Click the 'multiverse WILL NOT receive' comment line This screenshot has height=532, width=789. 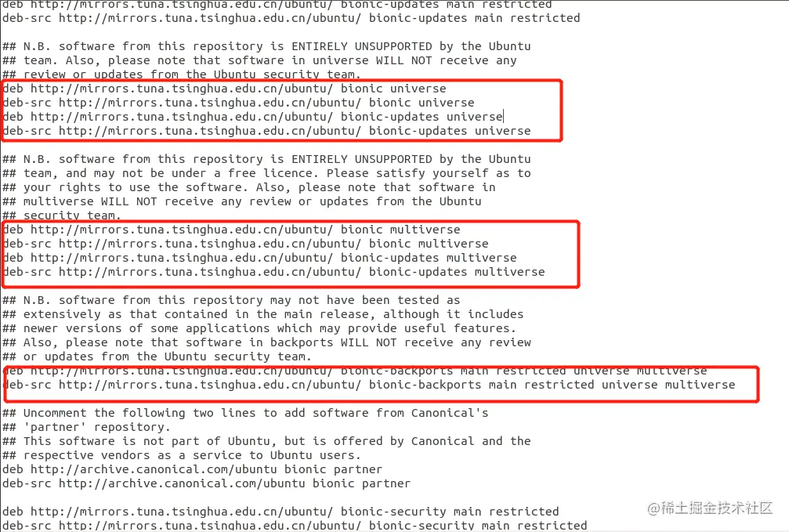pyautogui.click(x=241, y=201)
